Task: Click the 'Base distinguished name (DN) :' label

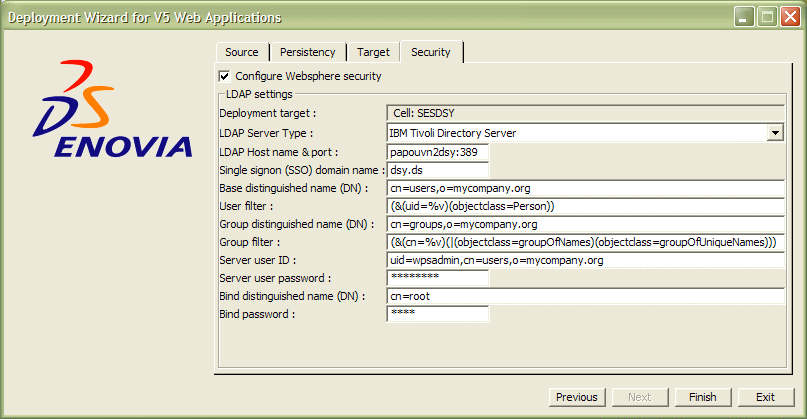Action: [293, 188]
